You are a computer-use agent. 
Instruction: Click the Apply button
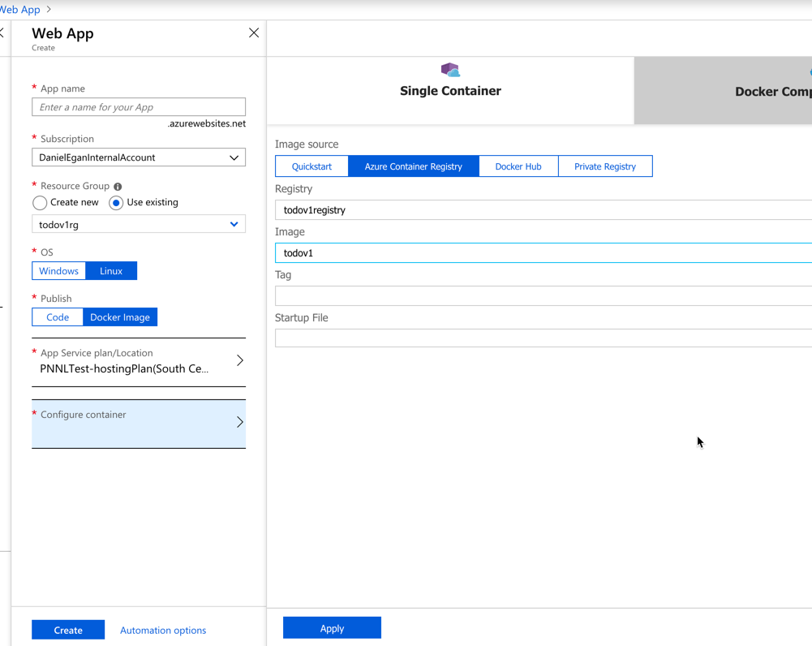[332, 628]
